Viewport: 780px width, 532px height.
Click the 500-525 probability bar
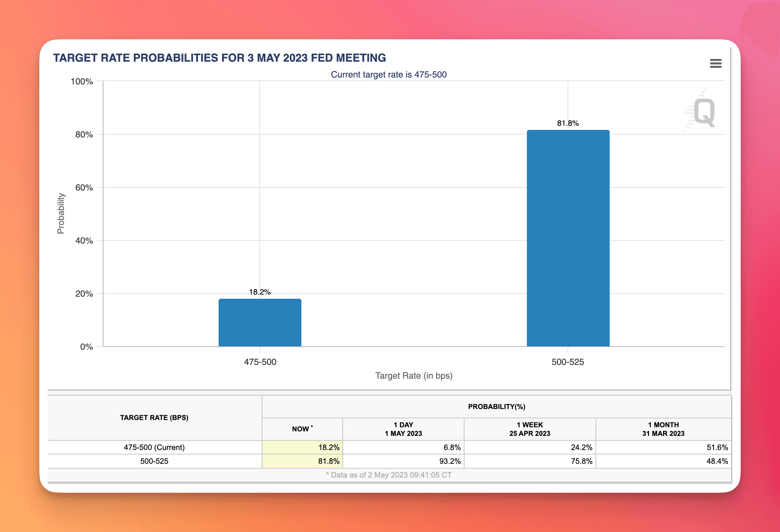click(x=568, y=238)
